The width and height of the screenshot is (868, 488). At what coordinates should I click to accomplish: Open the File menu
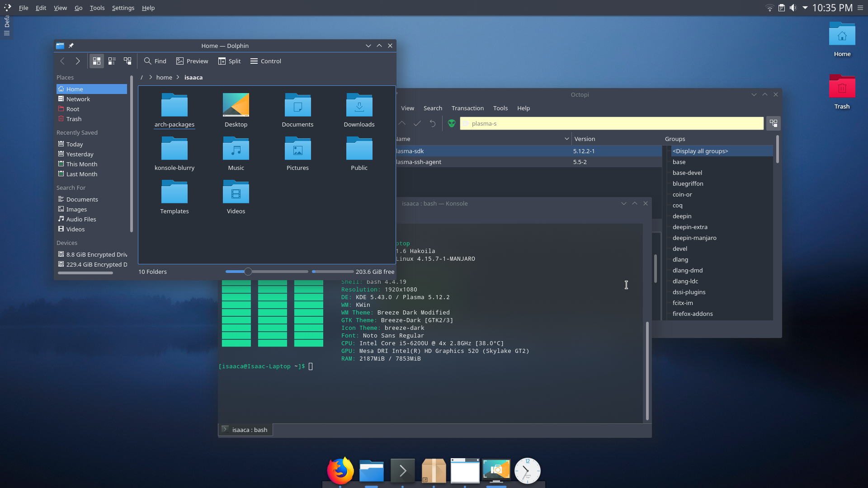(x=24, y=8)
